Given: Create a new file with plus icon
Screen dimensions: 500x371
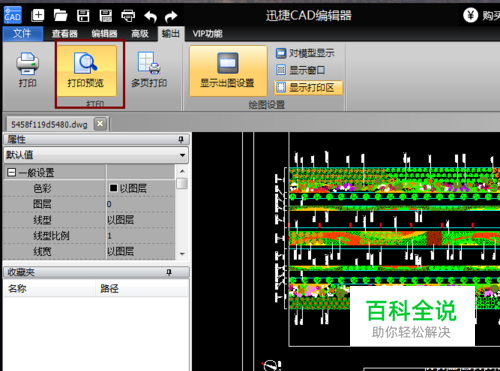Looking at the screenshot, I should point(38,15).
